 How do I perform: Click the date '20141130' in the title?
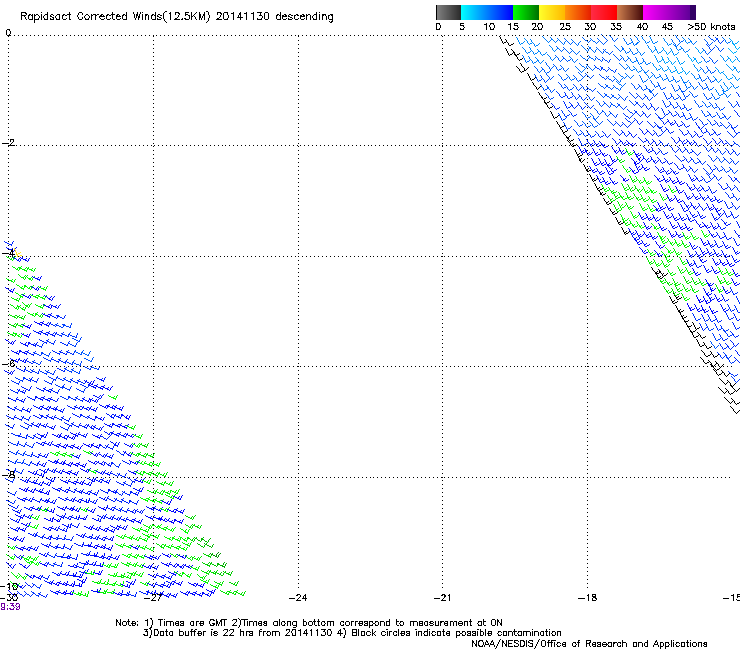click(x=243, y=16)
